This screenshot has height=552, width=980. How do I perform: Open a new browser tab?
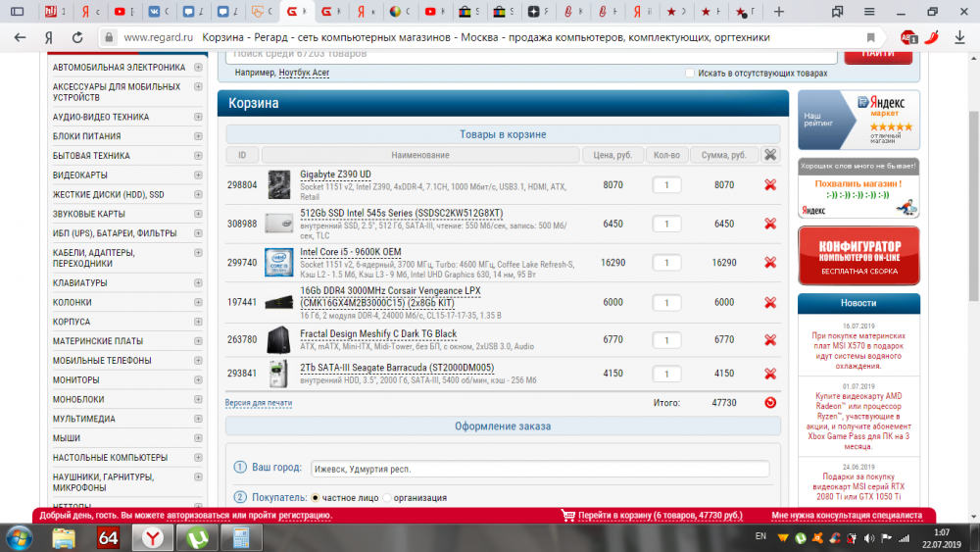[779, 11]
